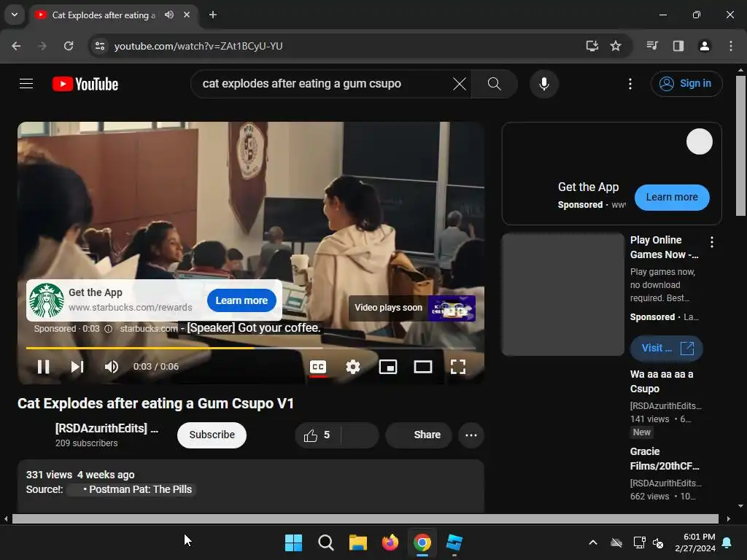This screenshot has width=747, height=560.
Task: Seek on the video progress bar
Action: click(x=251, y=348)
